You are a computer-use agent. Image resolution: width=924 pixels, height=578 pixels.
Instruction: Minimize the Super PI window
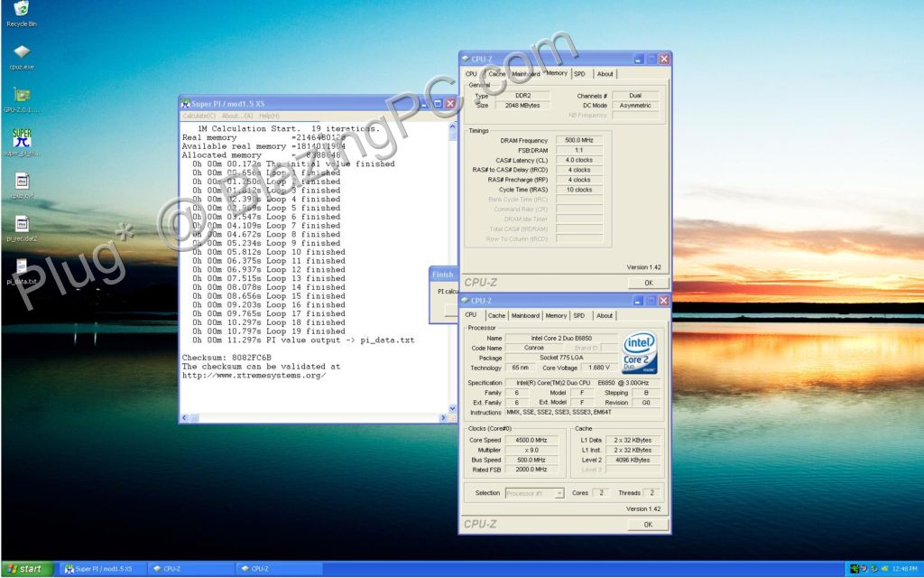click(424, 103)
